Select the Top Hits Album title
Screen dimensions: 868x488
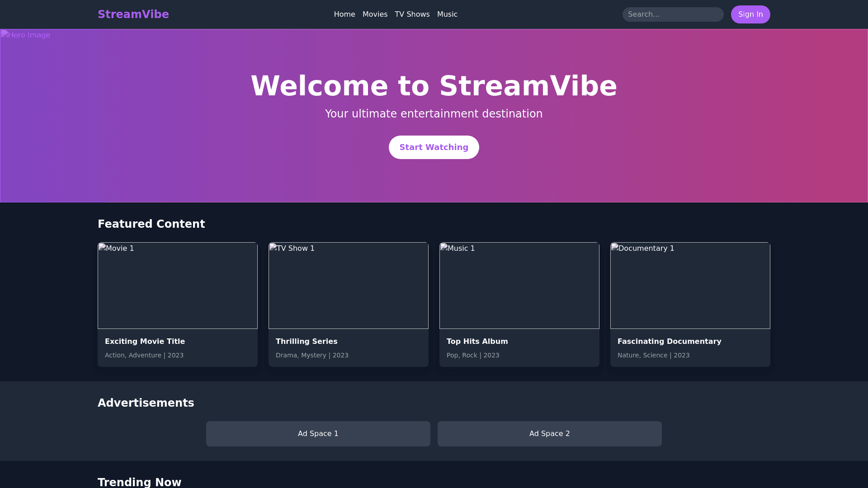coord(477,342)
